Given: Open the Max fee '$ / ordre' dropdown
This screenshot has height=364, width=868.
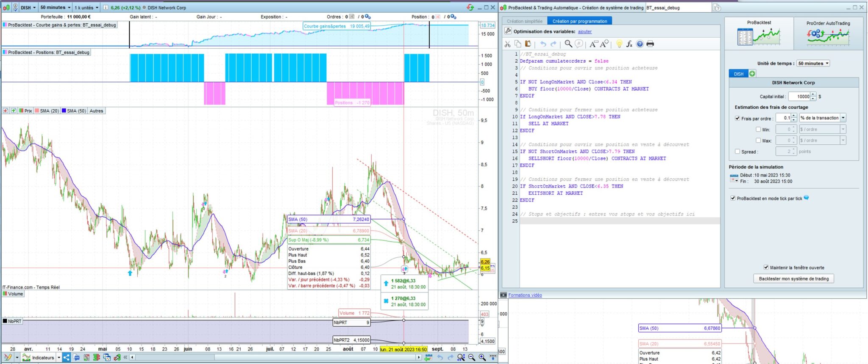Looking at the screenshot, I should tap(822, 141).
